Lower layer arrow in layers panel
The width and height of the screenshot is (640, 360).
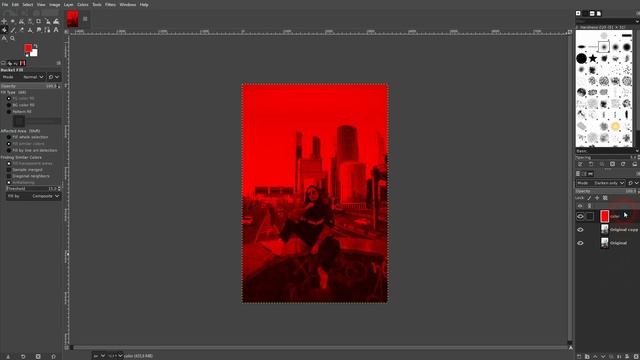pyautogui.click(x=603, y=356)
